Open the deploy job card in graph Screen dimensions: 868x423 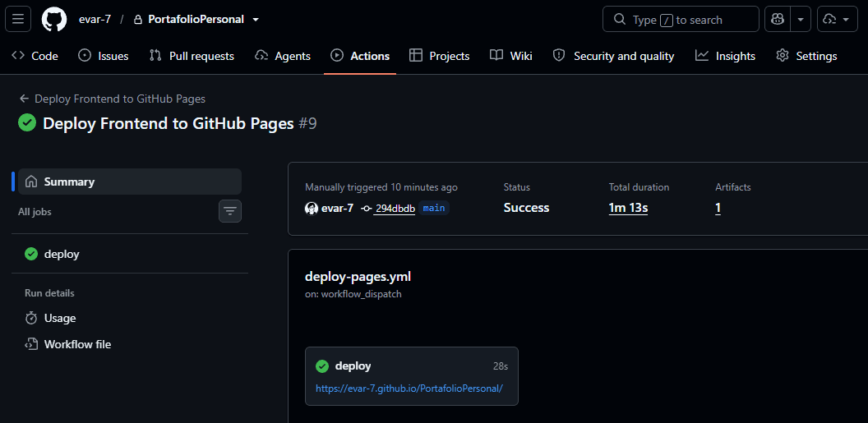click(x=411, y=376)
